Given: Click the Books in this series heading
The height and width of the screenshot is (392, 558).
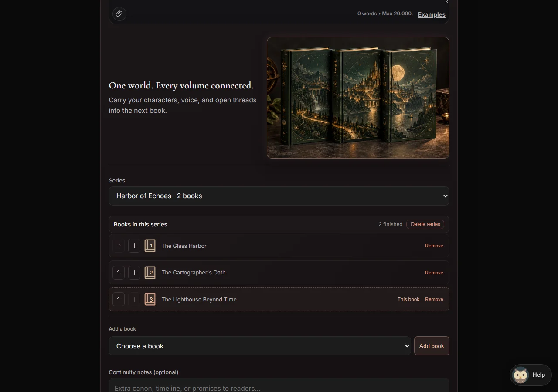Looking at the screenshot, I should click(x=140, y=224).
